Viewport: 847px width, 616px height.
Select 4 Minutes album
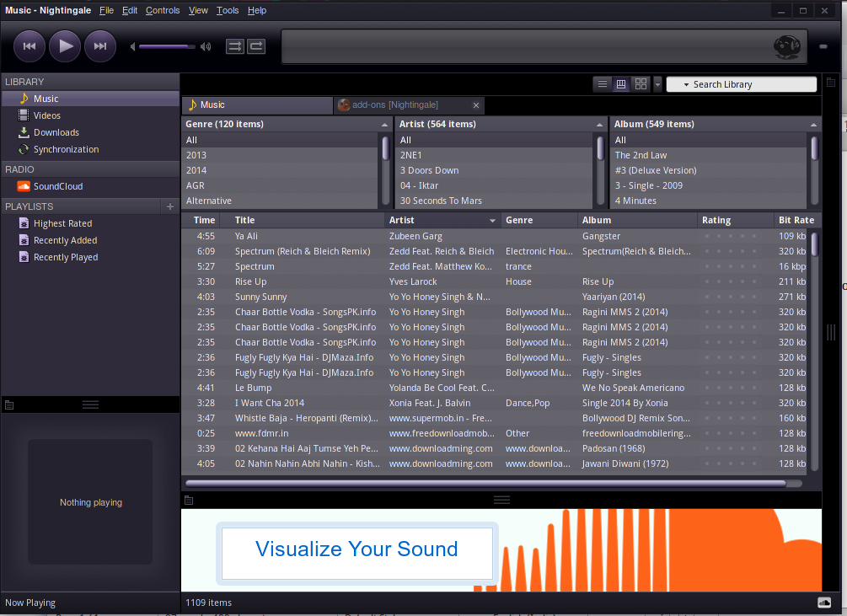(x=709, y=201)
